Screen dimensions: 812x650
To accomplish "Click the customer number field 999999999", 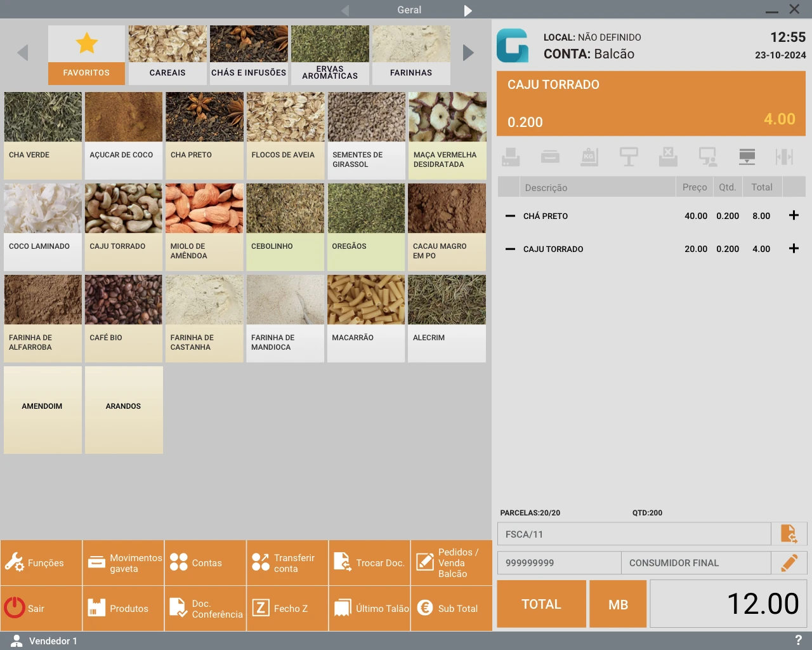I will point(559,563).
